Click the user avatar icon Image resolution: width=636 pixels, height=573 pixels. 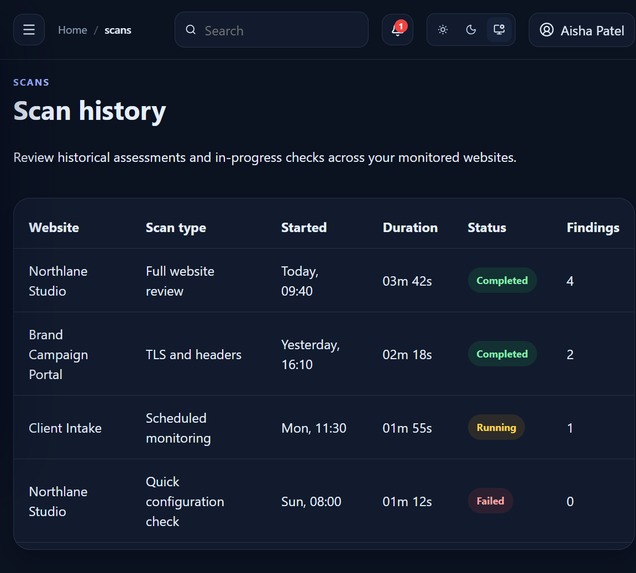546,30
